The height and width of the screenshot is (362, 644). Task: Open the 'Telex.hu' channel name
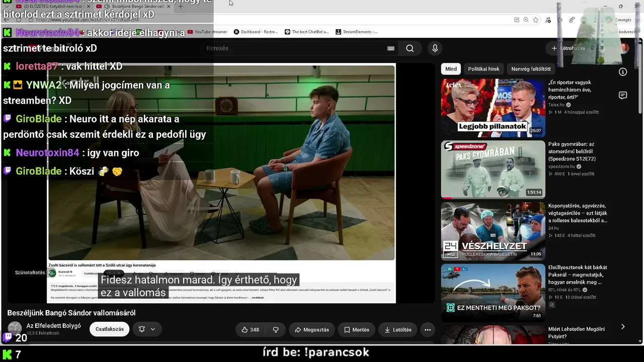coord(556,105)
